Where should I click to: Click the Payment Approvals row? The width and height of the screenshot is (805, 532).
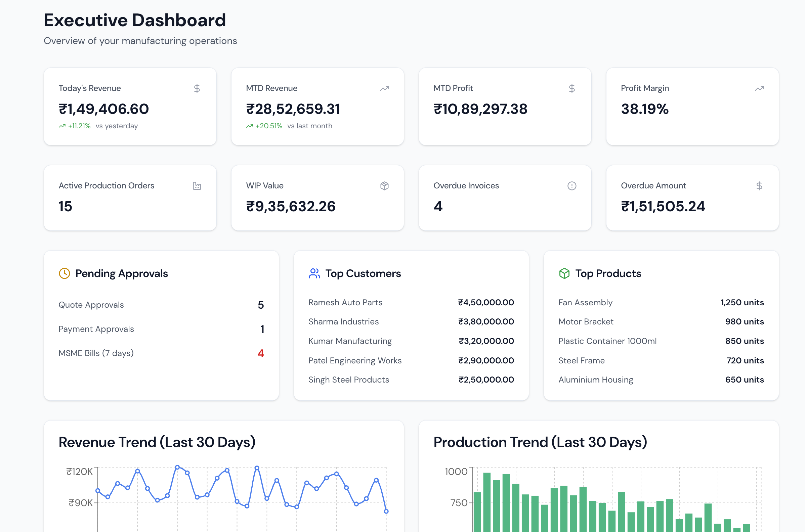(x=96, y=329)
